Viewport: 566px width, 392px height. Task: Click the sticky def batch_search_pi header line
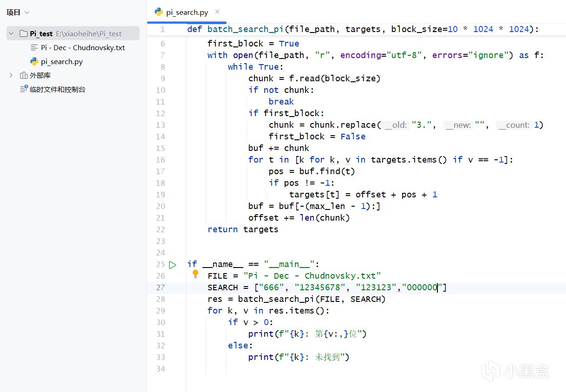click(363, 29)
